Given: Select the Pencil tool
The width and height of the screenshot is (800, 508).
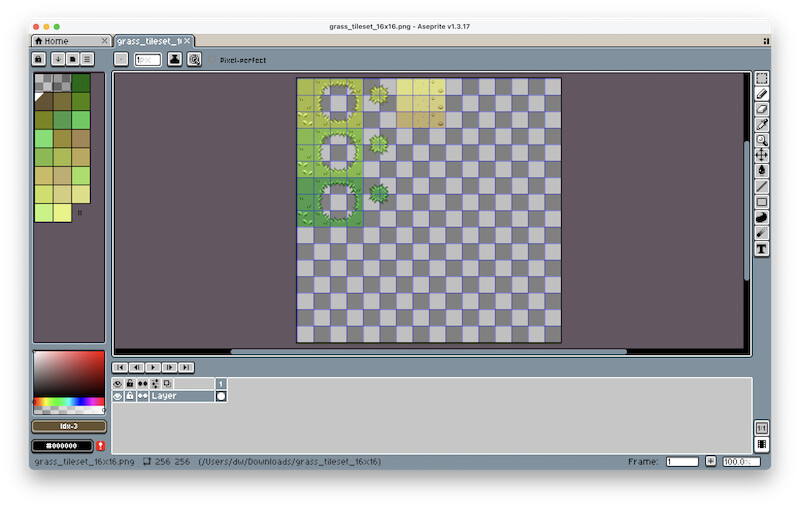Looking at the screenshot, I should click(761, 93).
